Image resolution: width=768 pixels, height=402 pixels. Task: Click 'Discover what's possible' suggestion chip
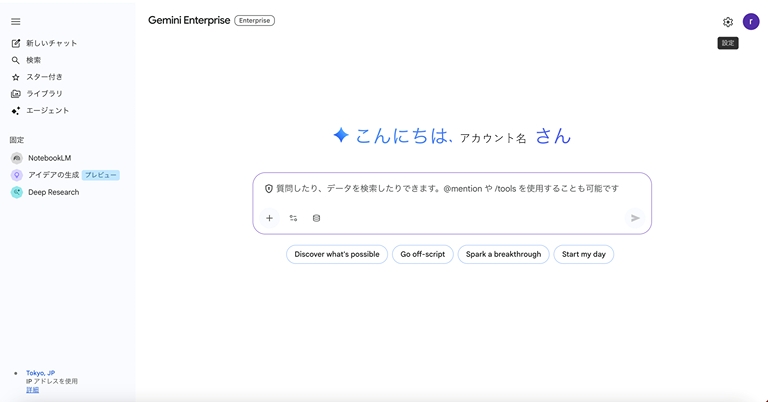(337, 254)
